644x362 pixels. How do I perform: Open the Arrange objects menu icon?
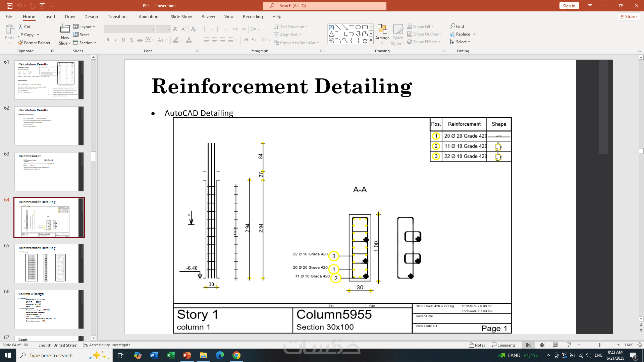click(x=382, y=29)
